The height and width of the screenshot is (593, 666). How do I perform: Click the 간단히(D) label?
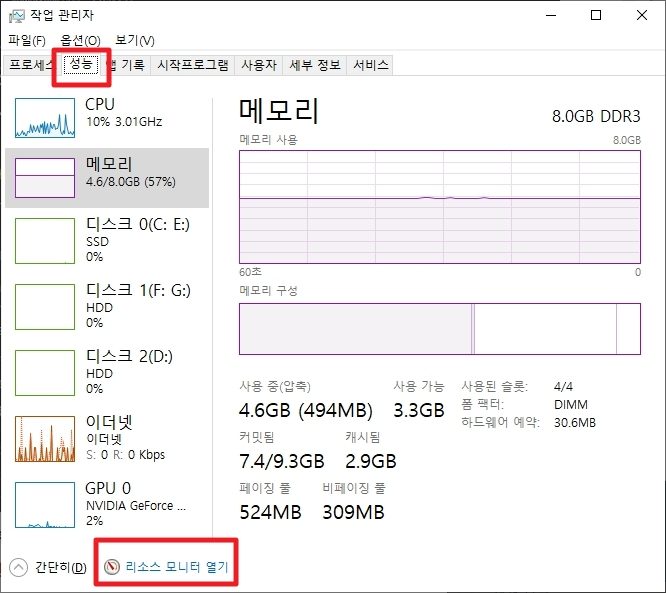tap(61, 567)
